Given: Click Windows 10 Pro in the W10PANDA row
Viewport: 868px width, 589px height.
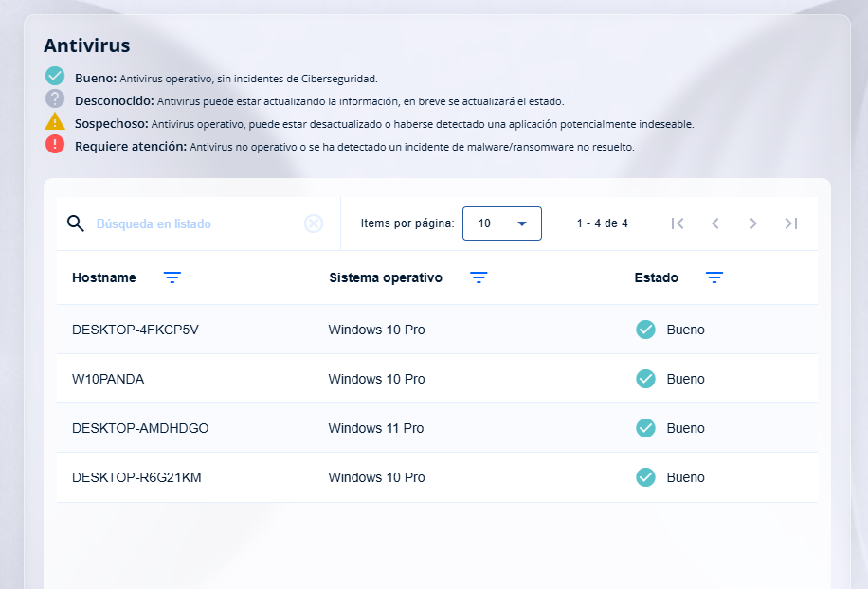Looking at the screenshot, I should [x=376, y=379].
